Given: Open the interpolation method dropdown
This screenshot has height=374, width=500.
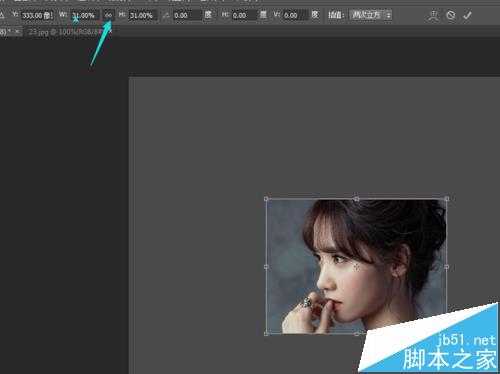Looking at the screenshot, I should tap(370, 15).
